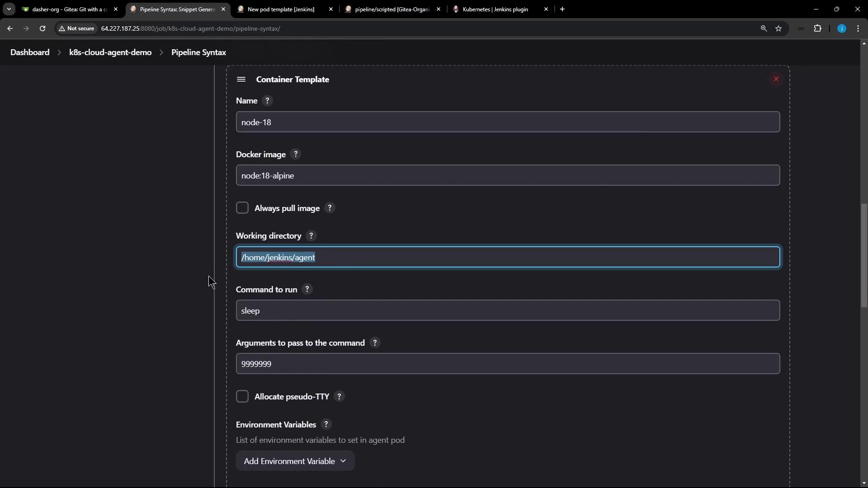The image size is (868, 488).
Task: Click the page vertical scrollbar thumb
Action: 864,255
